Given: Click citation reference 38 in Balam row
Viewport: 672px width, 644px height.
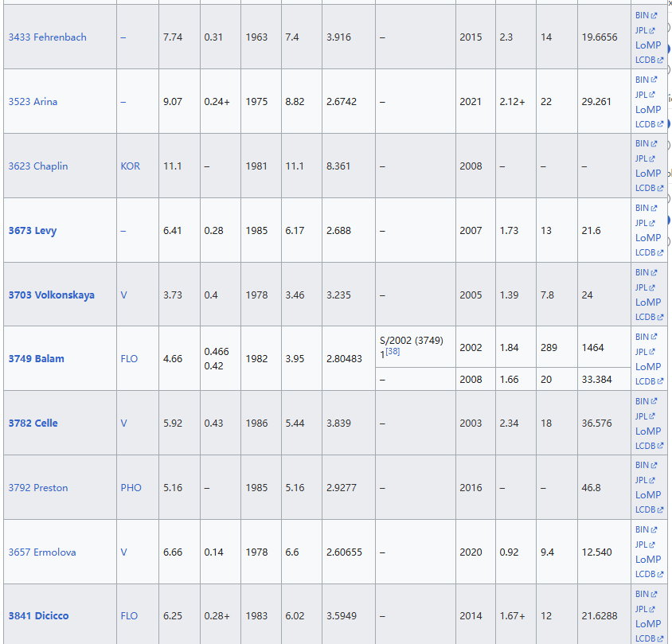Looking at the screenshot, I should point(393,352).
